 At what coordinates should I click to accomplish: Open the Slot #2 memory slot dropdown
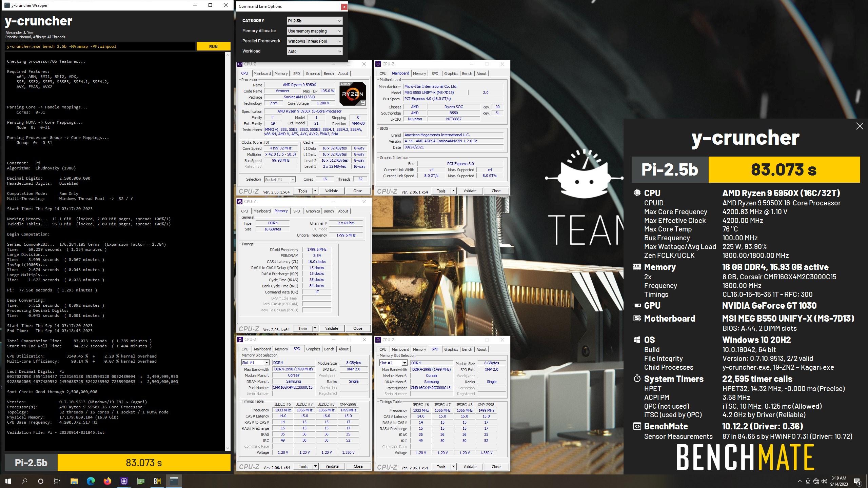point(393,363)
